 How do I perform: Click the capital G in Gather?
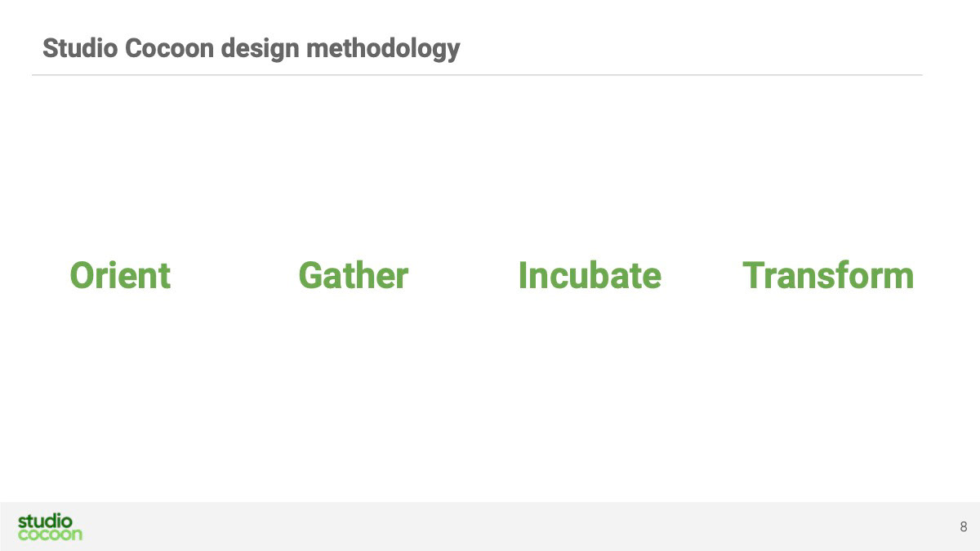[312, 276]
